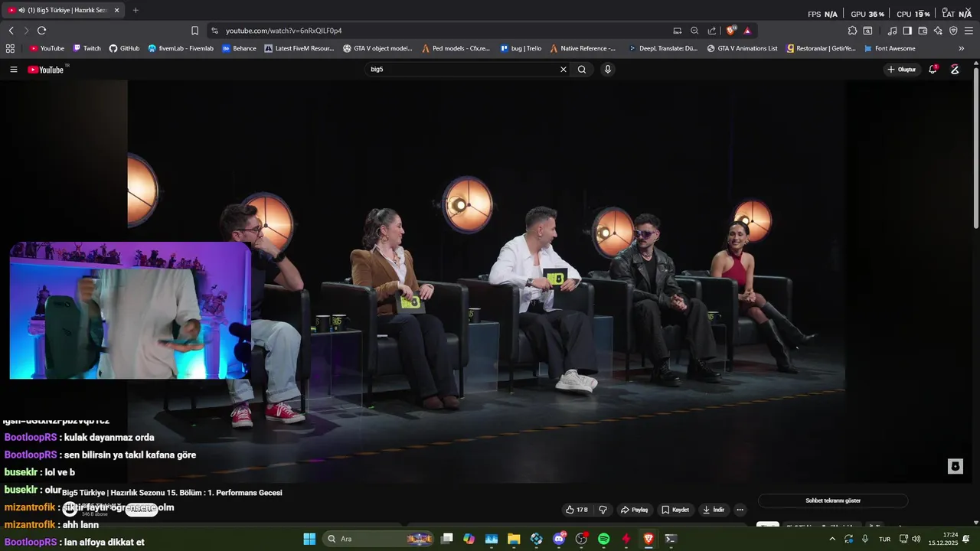Open YouTube notifications bell
Viewport: 980px width, 551px height.
pos(933,70)
